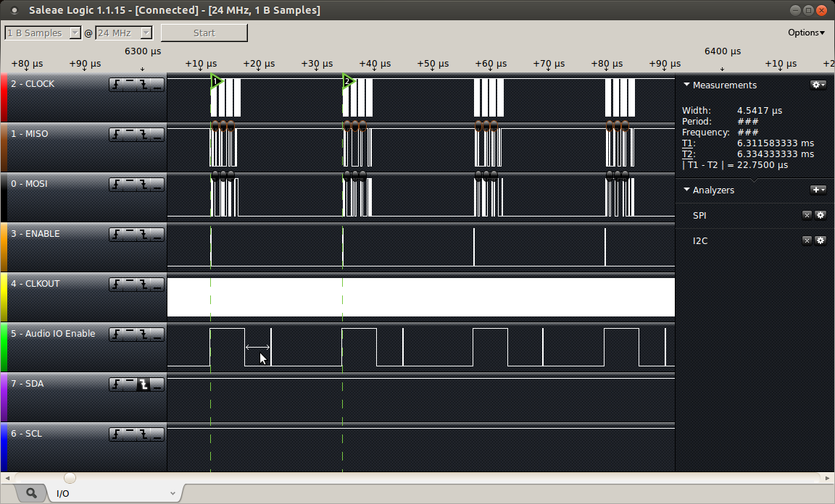Toggle the active falling edge trigger on SDA
The width and height of the screenshot is (835, 504).
tap(144, 385)
